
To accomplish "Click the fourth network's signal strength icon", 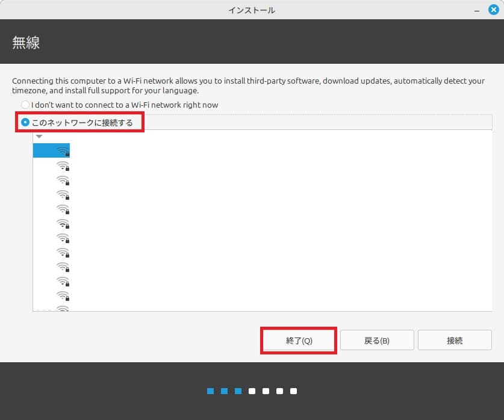I will pyautogui.click(x=62, y=195).
